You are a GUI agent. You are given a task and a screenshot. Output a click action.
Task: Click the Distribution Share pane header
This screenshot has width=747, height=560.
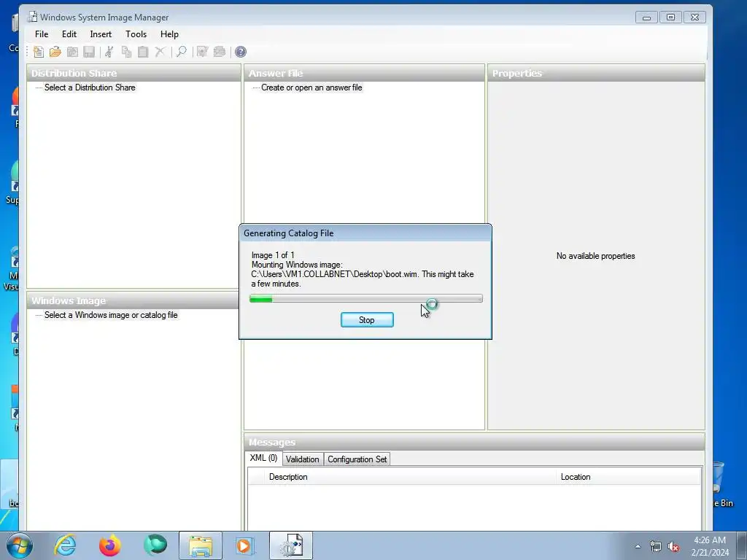(134, 74)
